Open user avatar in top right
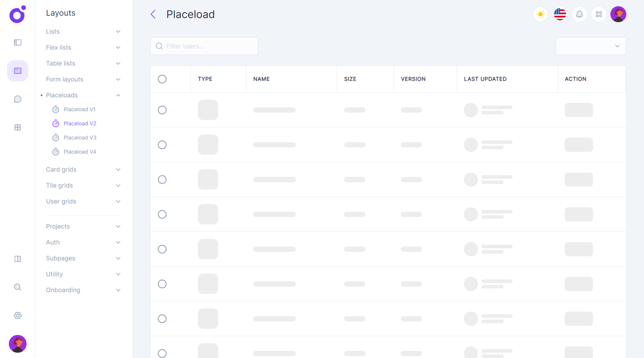This screenshot has height=358, width=644. pos(618,14)
